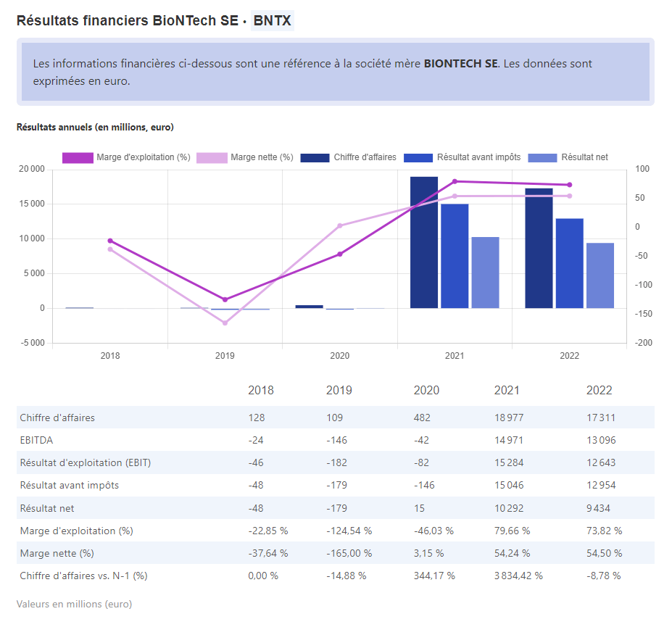Click the 2022 Marge d'exploitation data point
The height and width of the screenshot is (627, 672).
coord(569,185)
